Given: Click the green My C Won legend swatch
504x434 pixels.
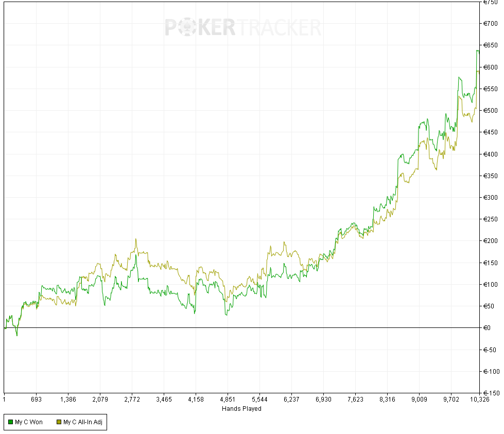Looking at the screenshot, I should click(x=11, y=422).
